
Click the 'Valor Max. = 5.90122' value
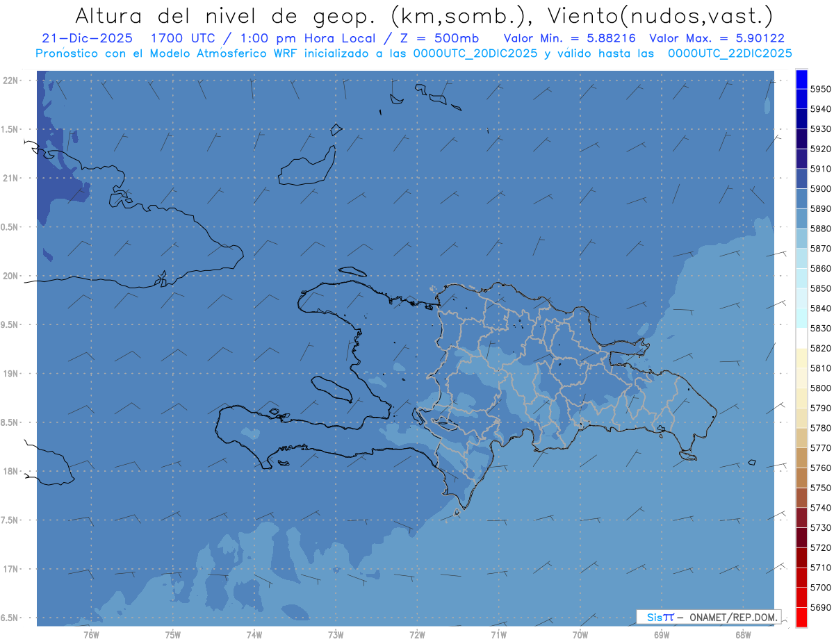click(717, 39)
